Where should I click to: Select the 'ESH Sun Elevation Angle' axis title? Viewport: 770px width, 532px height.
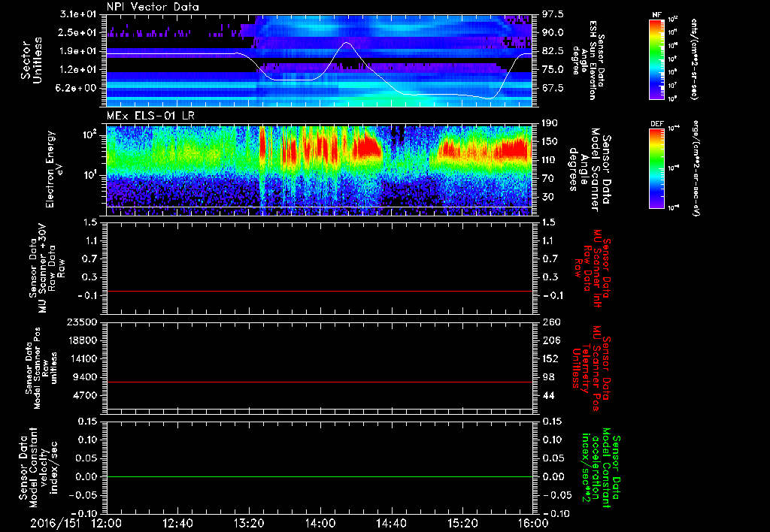pyautogui.click(x=588, y=60)
